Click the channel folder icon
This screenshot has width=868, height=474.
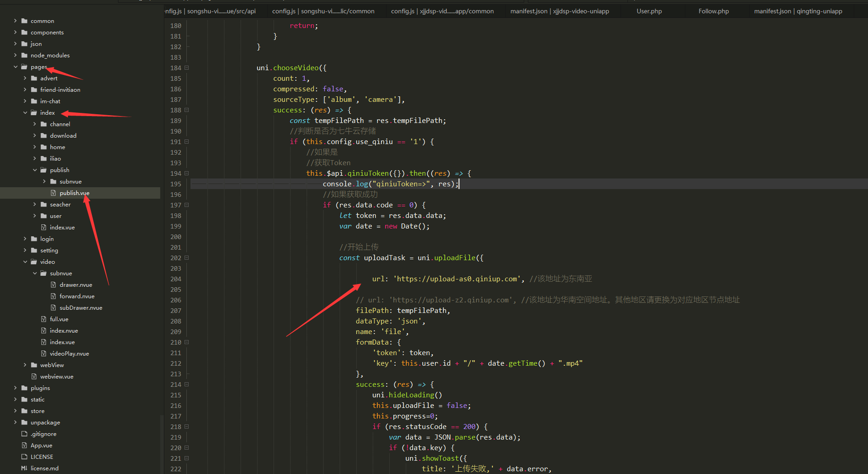tap(44, 124)
